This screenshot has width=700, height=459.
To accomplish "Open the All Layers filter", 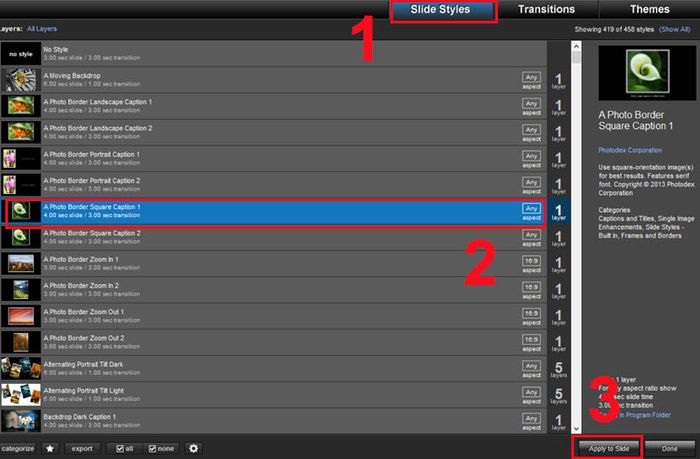I will (42, 29).
